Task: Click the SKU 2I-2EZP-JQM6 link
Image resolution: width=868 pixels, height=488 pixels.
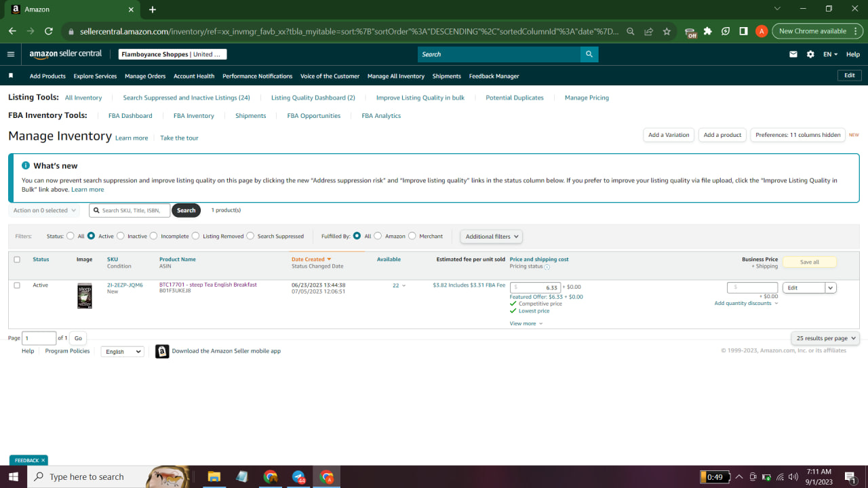Action: click(x=125, y=285)
